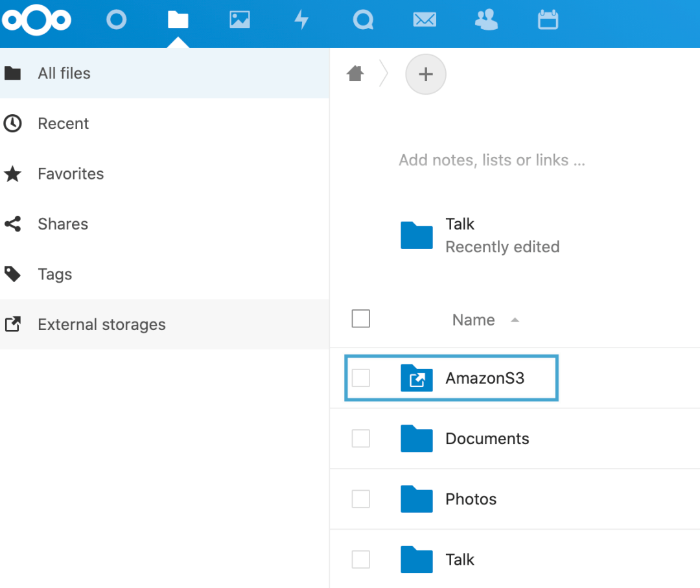
Task: Open the Dashboard circle icon
Action: 117,19
